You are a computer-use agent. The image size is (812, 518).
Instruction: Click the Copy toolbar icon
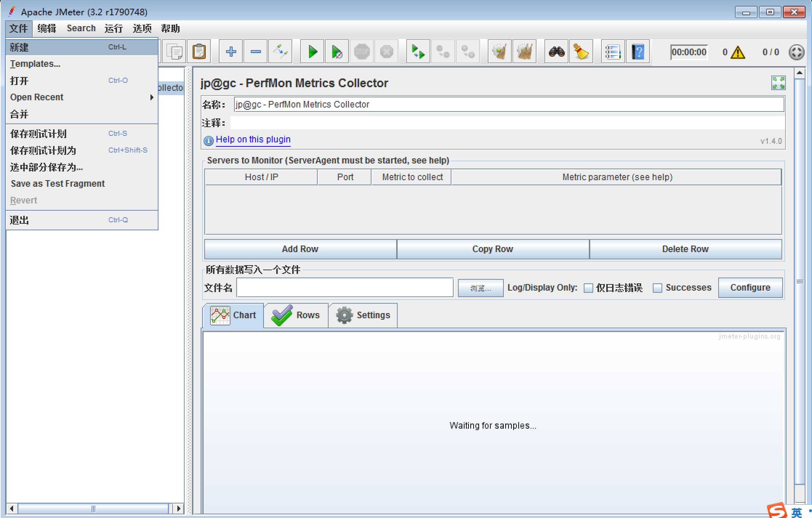tap(174, 52)
